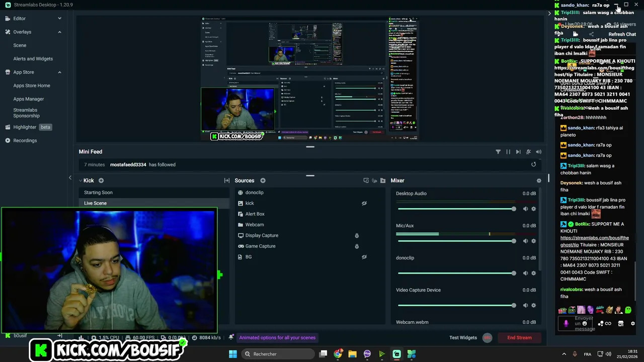Image resolution: width=644 pixels, height=362 pixels.
Task: Open Alerts and Widgets page
Action: pyautogui.click(x=33, y=59)
